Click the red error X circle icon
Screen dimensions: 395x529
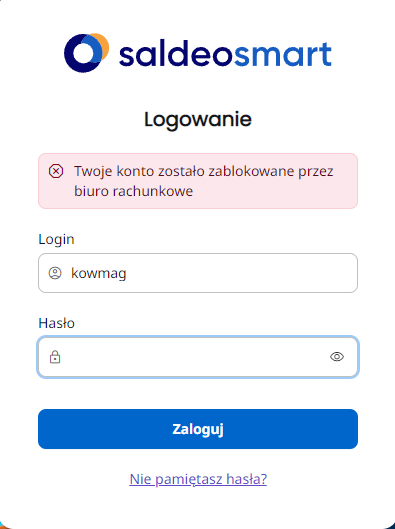(56, 171)
